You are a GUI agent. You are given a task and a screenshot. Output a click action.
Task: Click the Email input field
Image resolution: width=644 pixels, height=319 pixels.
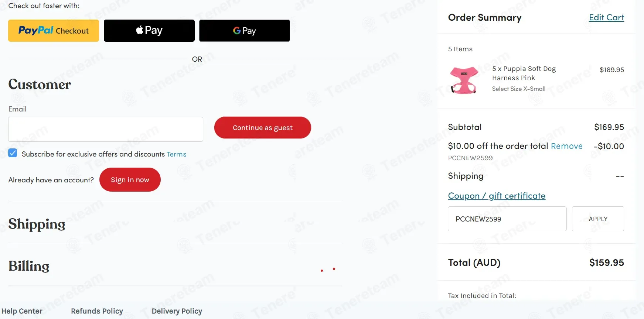pos(106,129)
